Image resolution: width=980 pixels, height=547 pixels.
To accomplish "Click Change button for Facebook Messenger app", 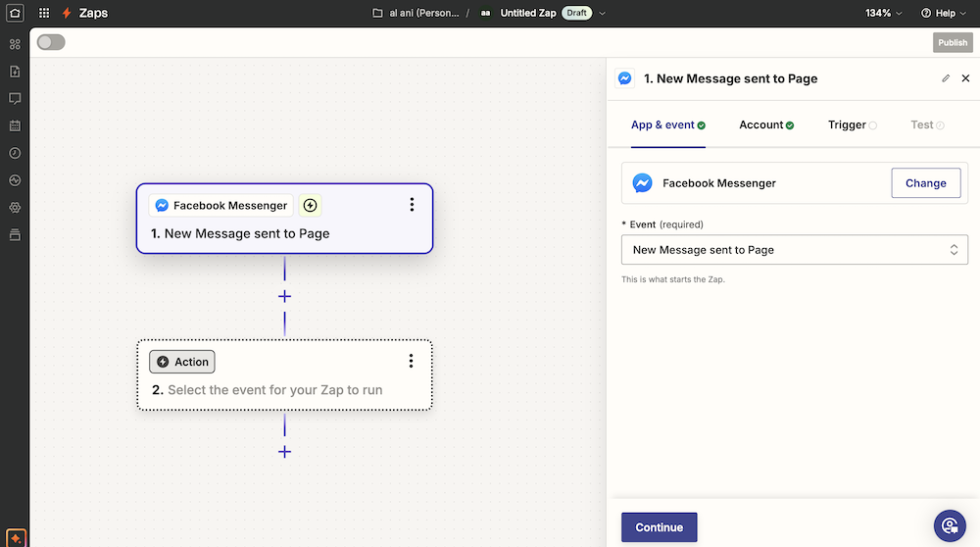I will pyautogui.click(x=925, y=183).
